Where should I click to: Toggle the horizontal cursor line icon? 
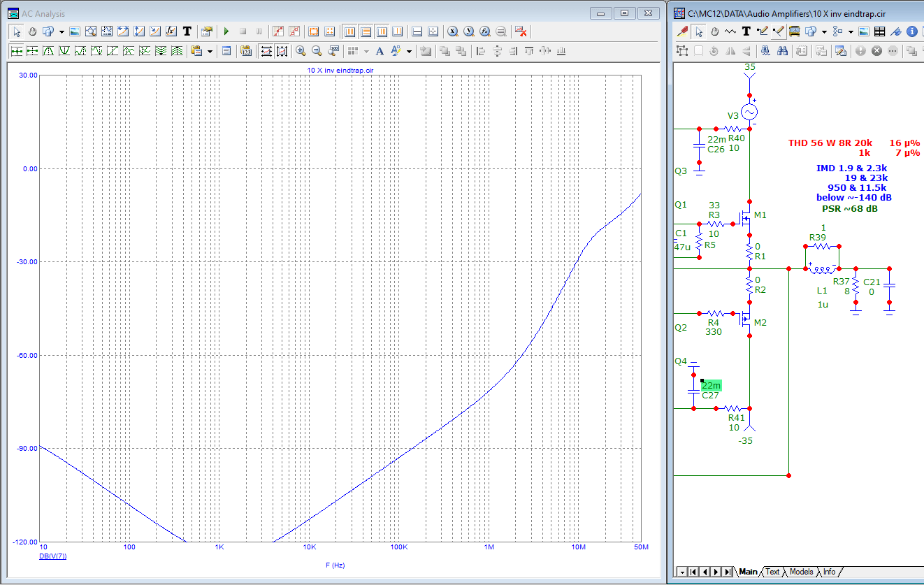[x=417, y=31]
